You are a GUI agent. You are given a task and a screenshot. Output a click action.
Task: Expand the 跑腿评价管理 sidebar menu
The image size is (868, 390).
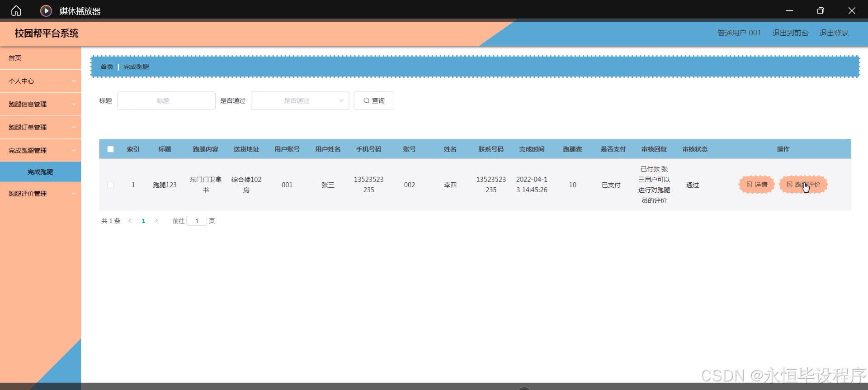(x=41, y=193)
